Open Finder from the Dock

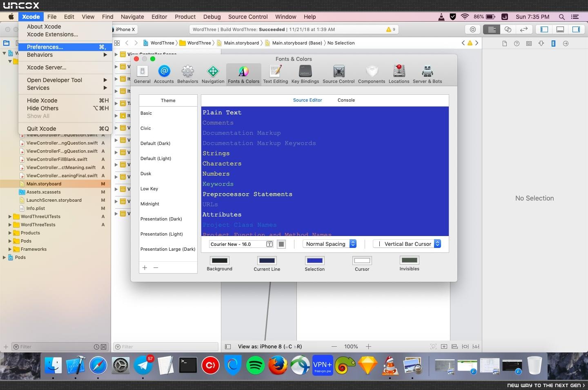click(53, 365)
